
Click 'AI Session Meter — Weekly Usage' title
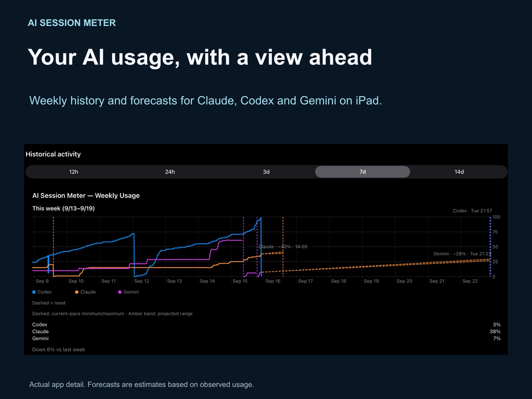(x=86, y=196)
